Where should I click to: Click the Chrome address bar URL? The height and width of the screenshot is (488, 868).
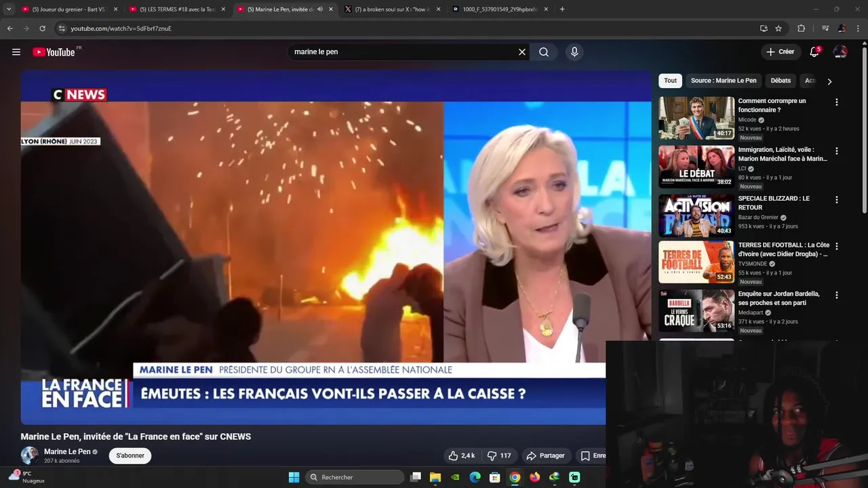[x=121, y=28]
